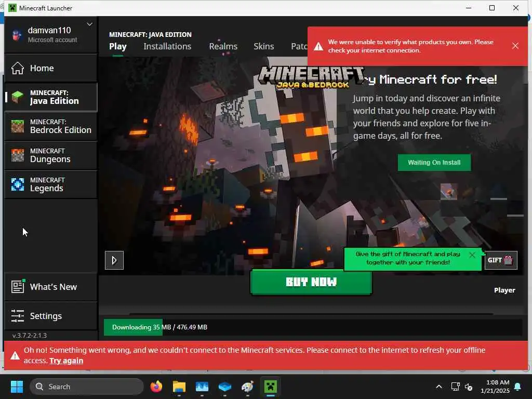Select Minecraft: Bedrock Edition in the sidebar
532x399 pixels.
(51, 126)
